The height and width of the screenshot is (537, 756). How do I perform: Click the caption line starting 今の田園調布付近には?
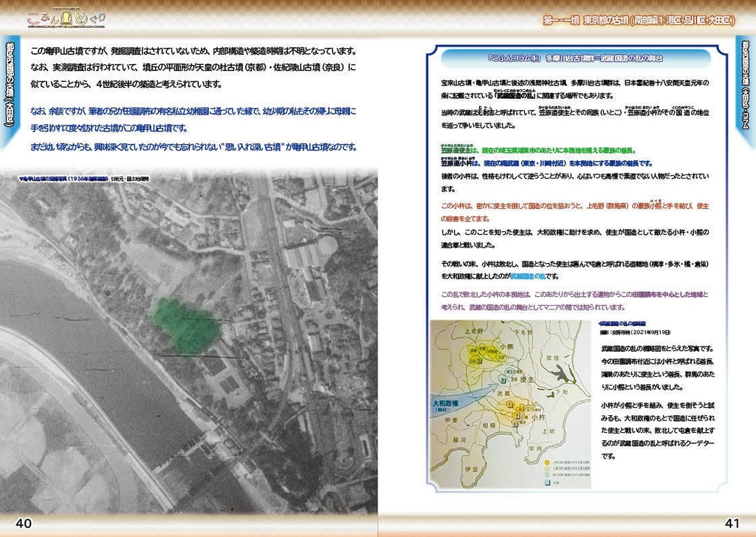coord(658,361)
